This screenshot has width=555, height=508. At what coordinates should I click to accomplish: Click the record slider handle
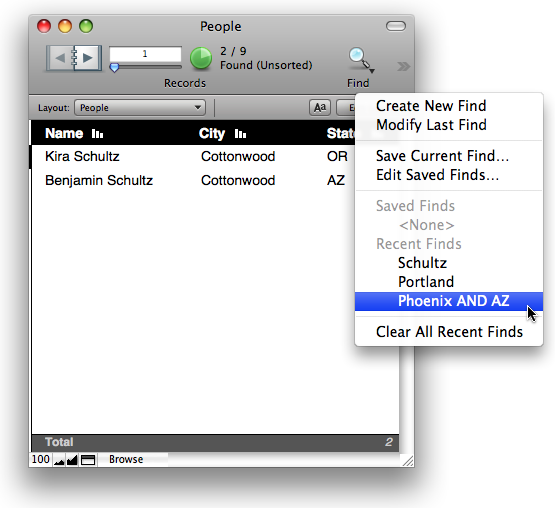pyautogui.click(x=114, y=67)
